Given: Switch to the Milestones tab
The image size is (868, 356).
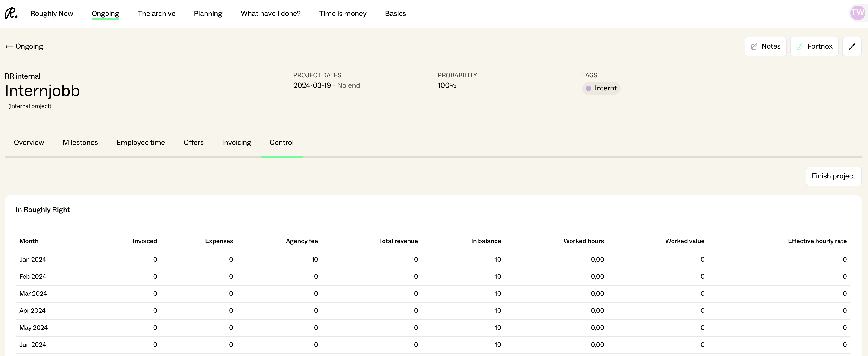Looking at the screenshot, I should click(x=80, y=143).
